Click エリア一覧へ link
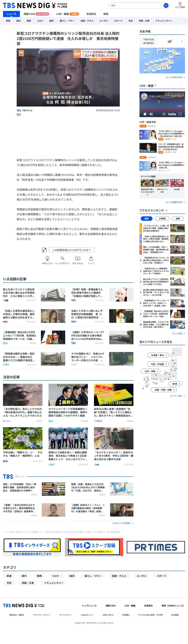 tap(178, 396)
